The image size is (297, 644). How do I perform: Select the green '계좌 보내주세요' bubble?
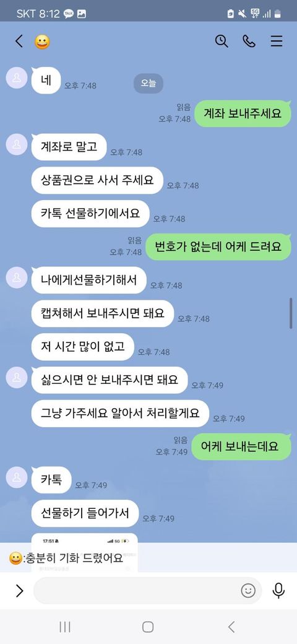[x=243, y=113]
